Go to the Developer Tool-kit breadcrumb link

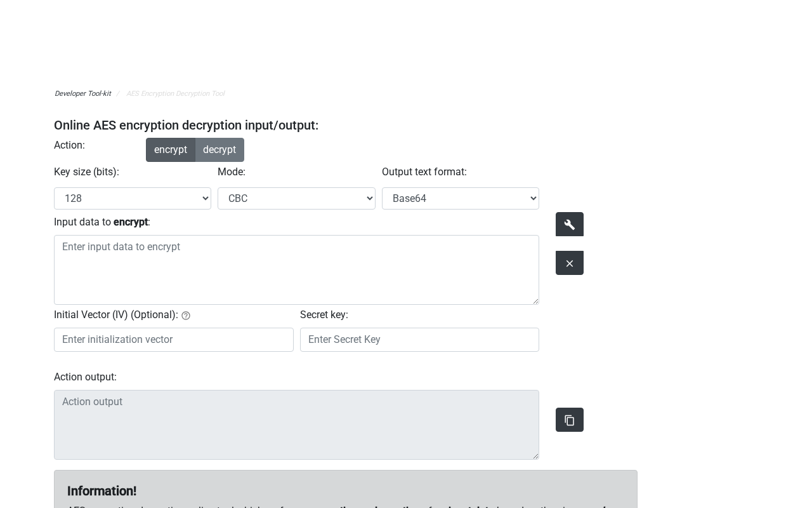coord(82,93)
